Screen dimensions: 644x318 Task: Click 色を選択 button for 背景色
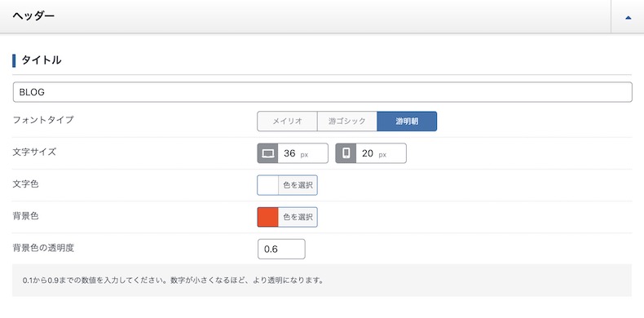point(298,217)
